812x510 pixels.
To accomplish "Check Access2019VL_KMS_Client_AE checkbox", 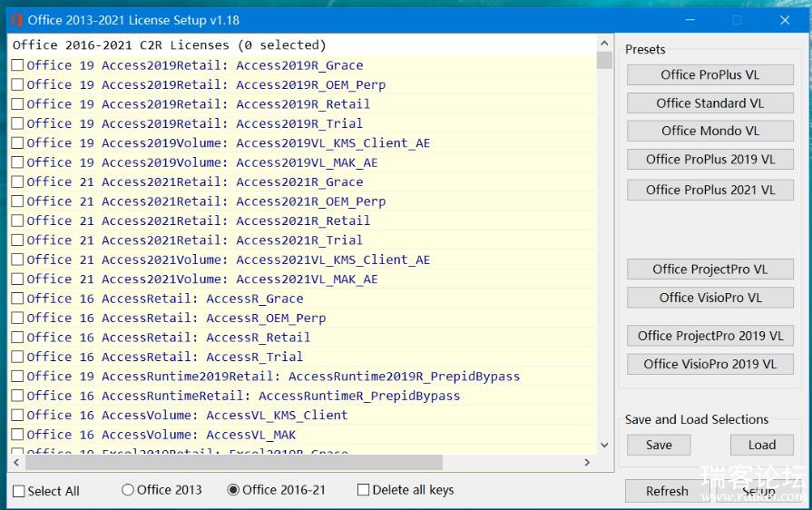I will click(17, 142).
